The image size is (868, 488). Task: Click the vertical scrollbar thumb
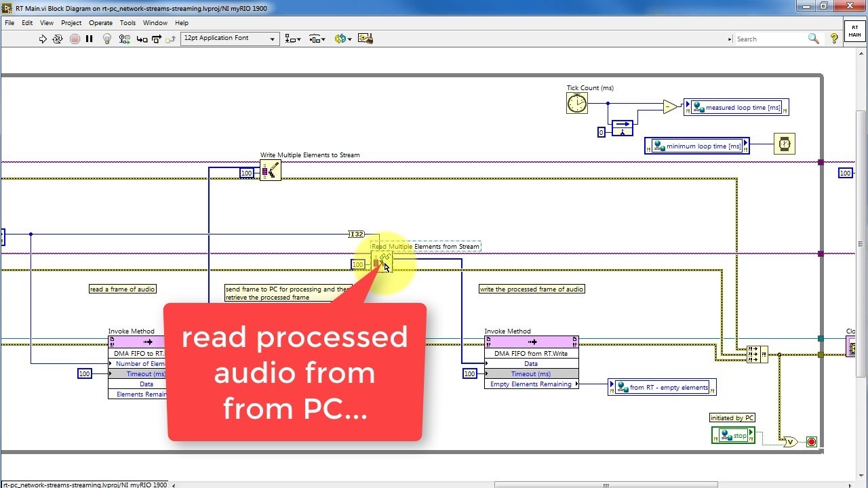pos(861,244)
